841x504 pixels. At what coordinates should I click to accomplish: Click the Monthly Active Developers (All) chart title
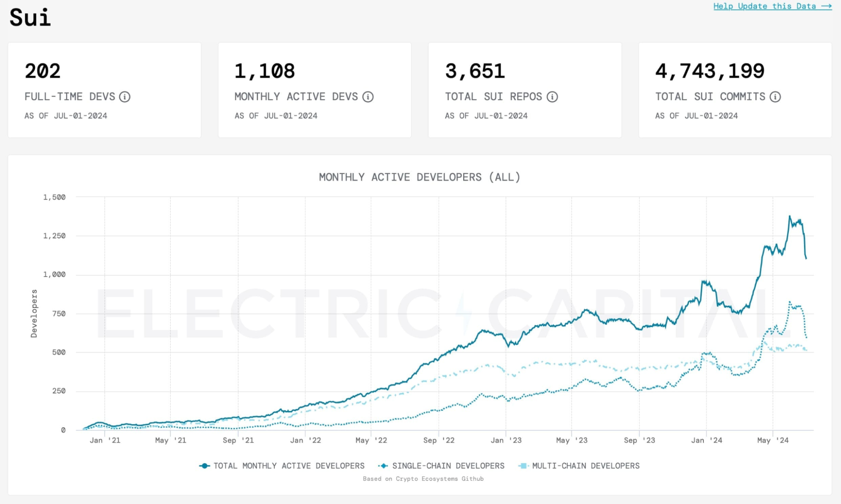419,177
